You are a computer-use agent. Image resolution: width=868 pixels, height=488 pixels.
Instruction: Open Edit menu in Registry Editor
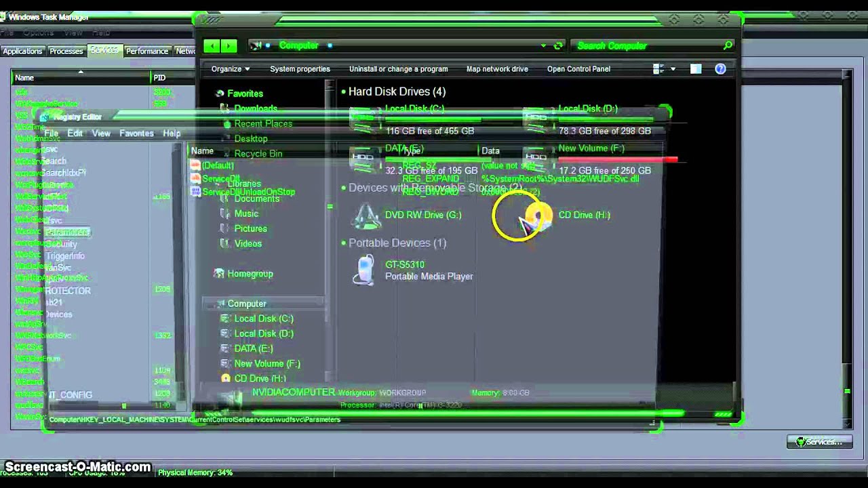click(x=75, y=134)
